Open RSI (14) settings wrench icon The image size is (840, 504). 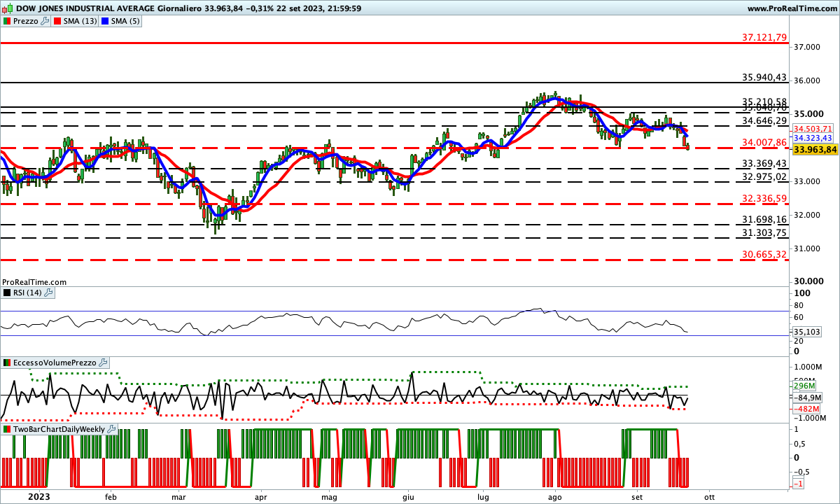[x=49, y=293]
